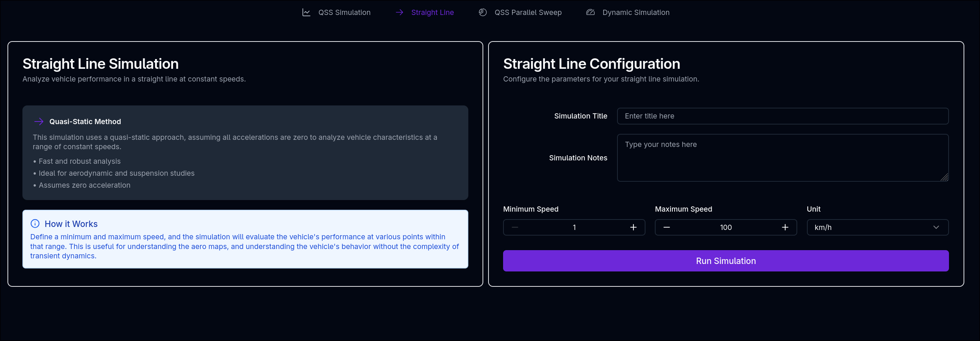The width and height of the screenshot is (980, 341).
Task: Click the 'Simulation Notes' label
Action: coord(578,158)
